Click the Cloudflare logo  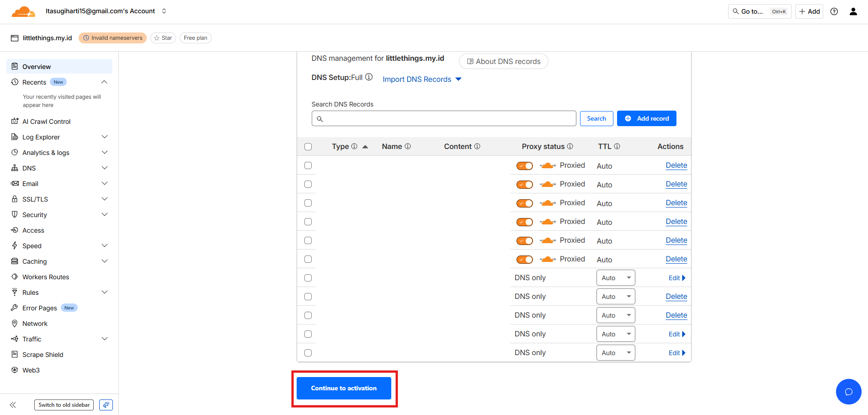[x=23, y=11]
